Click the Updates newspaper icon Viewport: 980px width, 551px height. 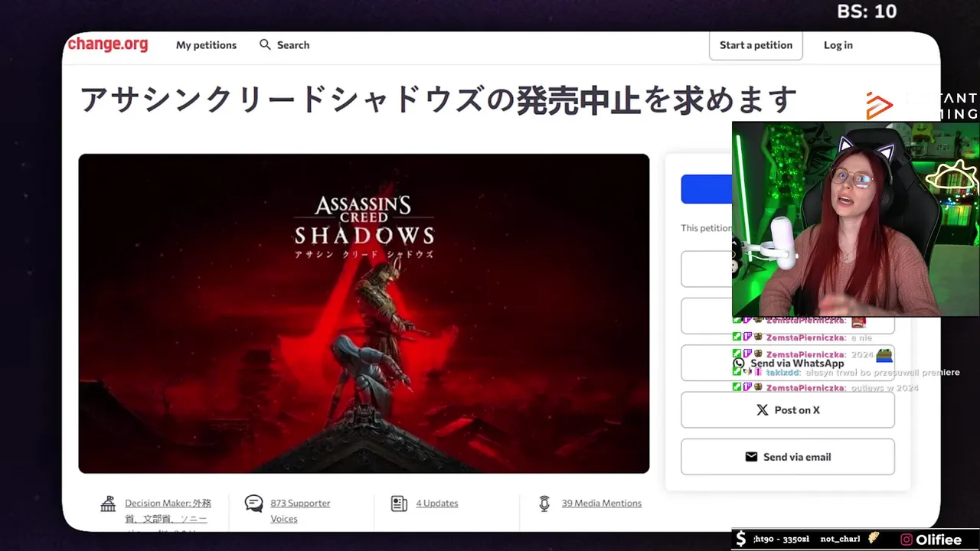coord(398,504)
